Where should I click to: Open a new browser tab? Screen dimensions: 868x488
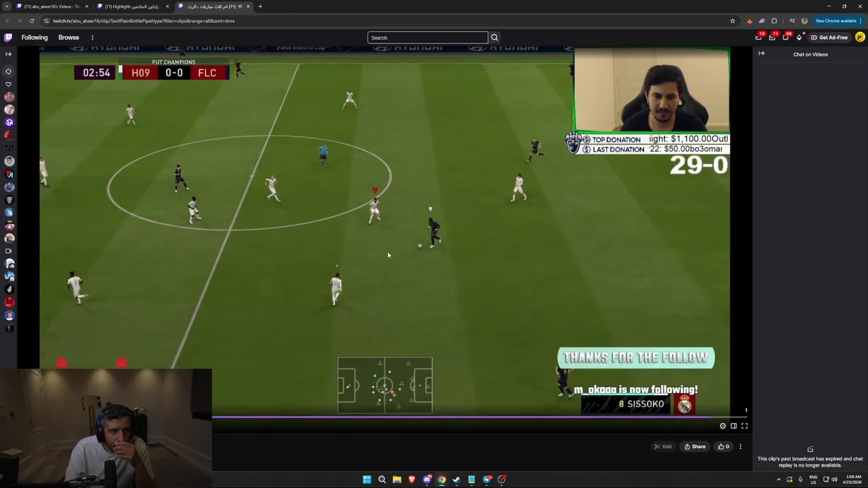260,6
